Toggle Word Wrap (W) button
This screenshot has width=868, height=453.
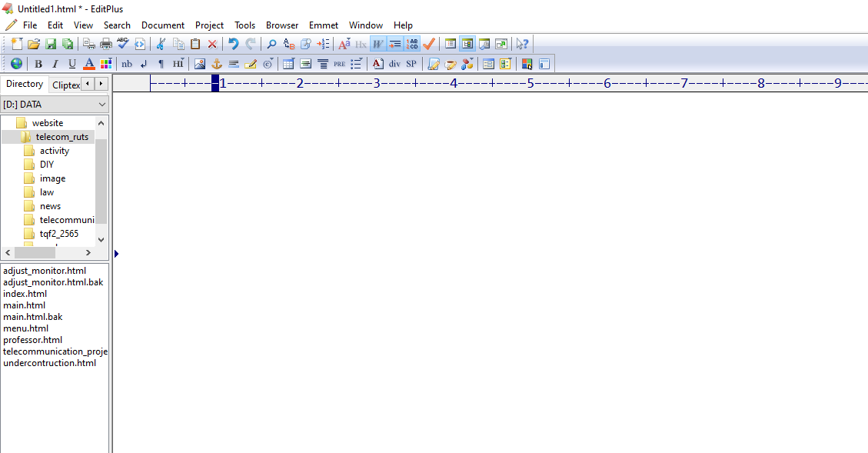(x=377, y=44)
